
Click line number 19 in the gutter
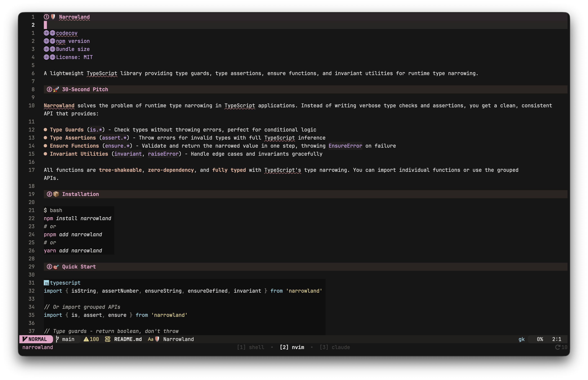click(x=31, y=194)
